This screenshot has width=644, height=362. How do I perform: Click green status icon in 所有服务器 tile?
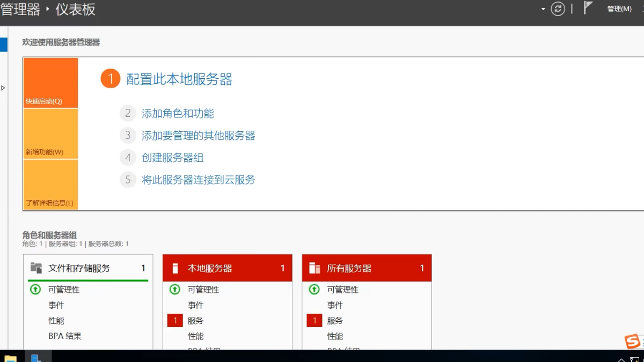[x=314, y=290]
